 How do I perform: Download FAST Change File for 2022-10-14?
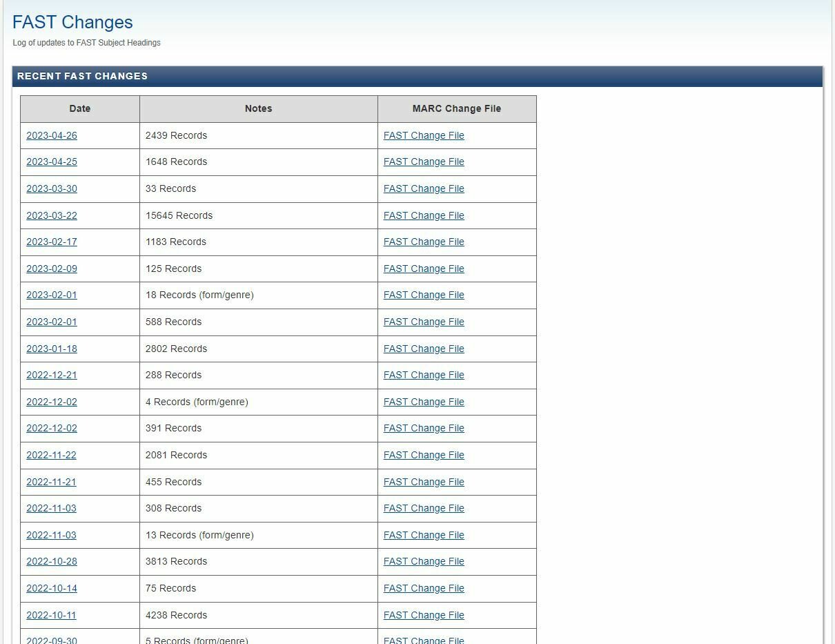424,588
